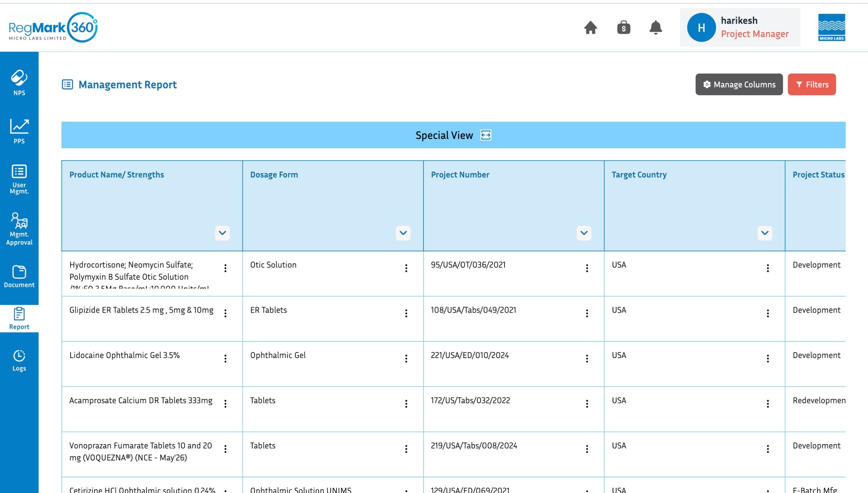Image resolution: width=868 pixels, height=493 pixels.
Task: Click the red Filters button
Action: [x=811, y=84]
